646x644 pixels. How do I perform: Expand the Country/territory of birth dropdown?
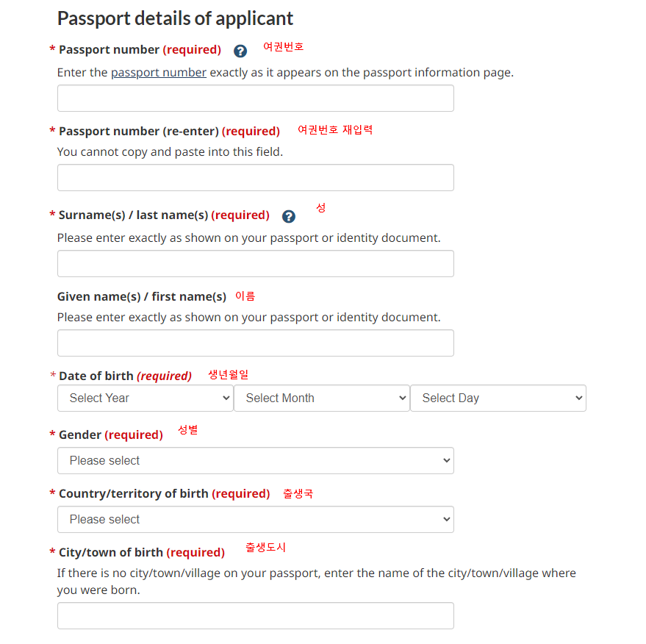(x=255, y=519)
